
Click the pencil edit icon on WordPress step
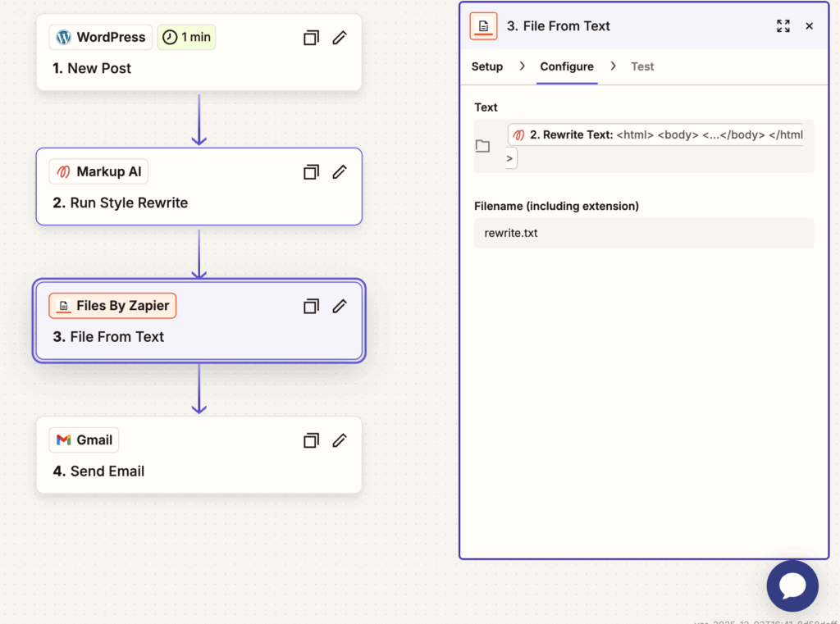pyautogui.click(x=340, y=38)
